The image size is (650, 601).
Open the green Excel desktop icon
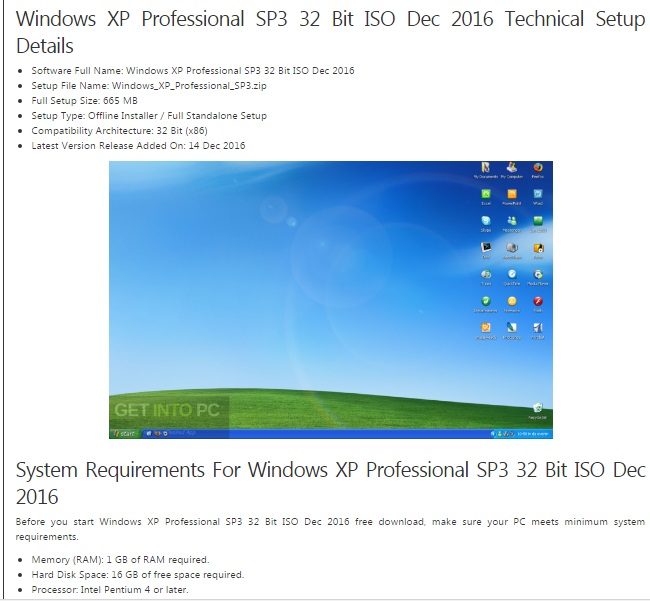click(486, 197)
